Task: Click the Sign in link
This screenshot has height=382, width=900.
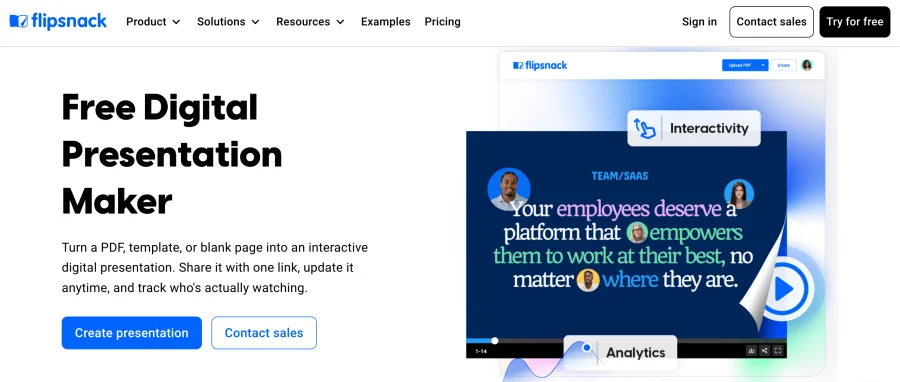Action: [x=699, y=22]
